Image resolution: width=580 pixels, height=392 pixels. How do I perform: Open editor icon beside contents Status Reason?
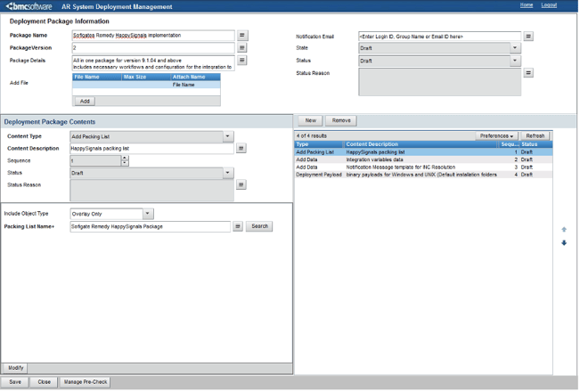coord(241,185)
